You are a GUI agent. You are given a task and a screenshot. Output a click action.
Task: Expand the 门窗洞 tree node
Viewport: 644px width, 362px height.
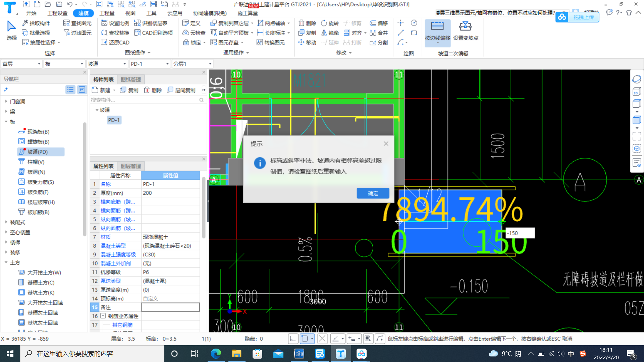pyautogui.click(x=6, y=101)
